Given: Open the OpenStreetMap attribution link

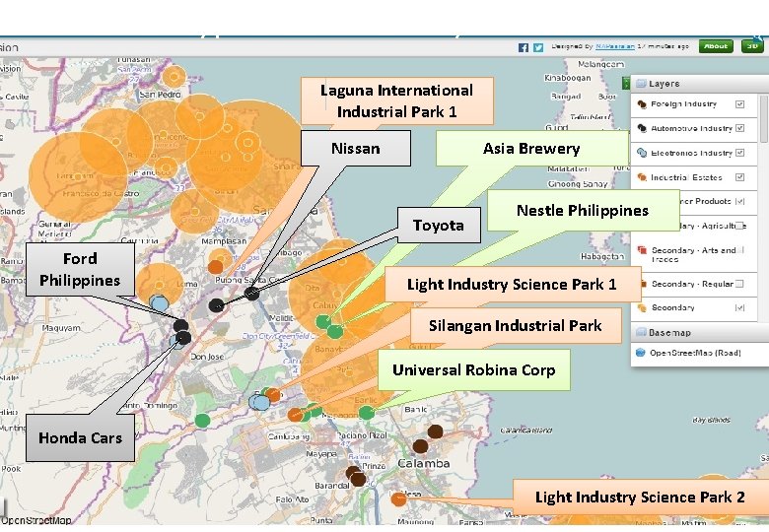Looking at the screenshot, I should 35,520.
